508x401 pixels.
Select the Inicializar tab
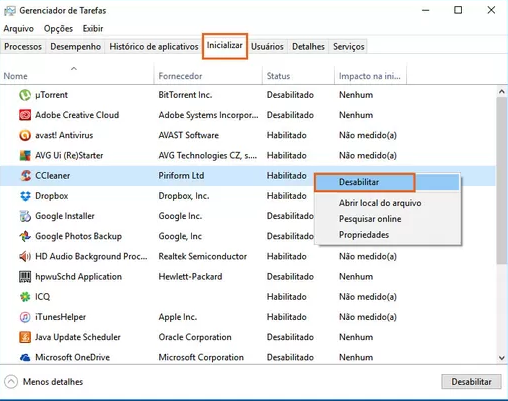pyautogui.click(x=225, y=46)
